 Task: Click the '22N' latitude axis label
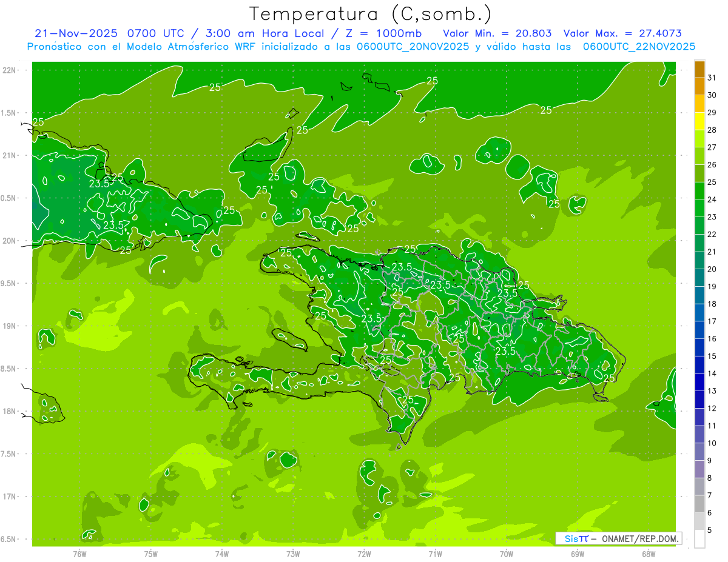[9, 70]
